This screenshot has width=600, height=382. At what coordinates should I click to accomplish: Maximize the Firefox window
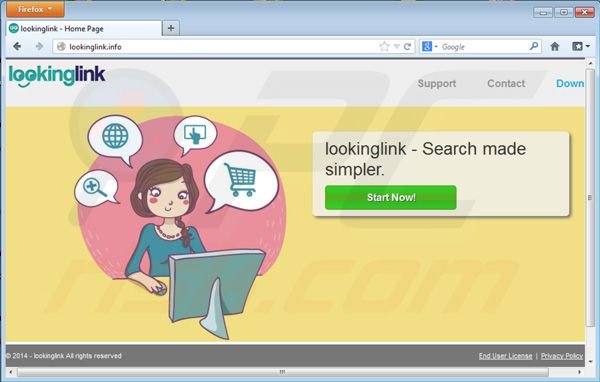564,13
